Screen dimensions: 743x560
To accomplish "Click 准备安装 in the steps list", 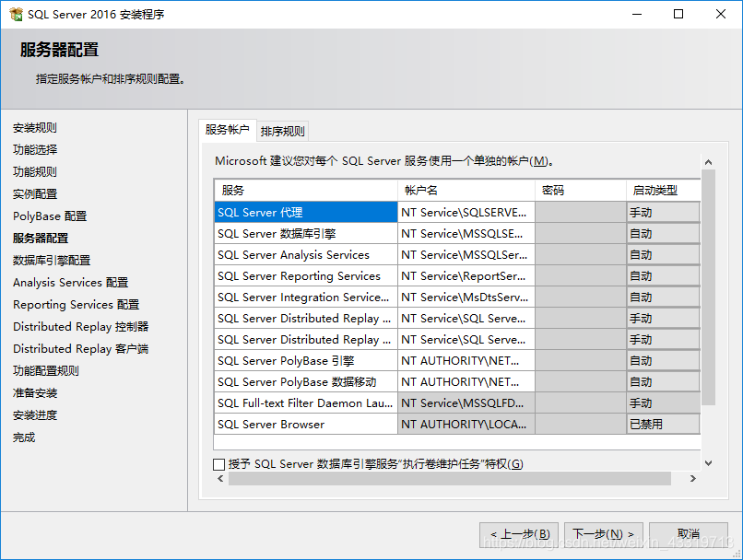I will tap(35, 393).
